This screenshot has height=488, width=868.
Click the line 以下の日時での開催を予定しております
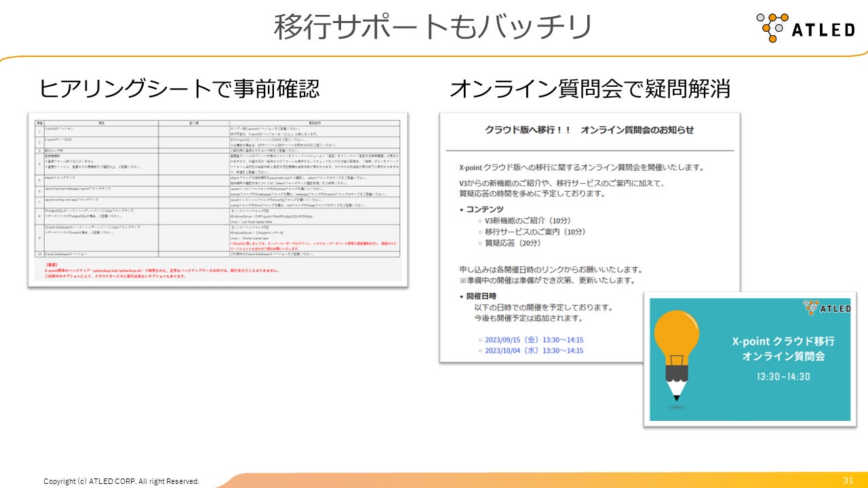(x=543, y=307)
